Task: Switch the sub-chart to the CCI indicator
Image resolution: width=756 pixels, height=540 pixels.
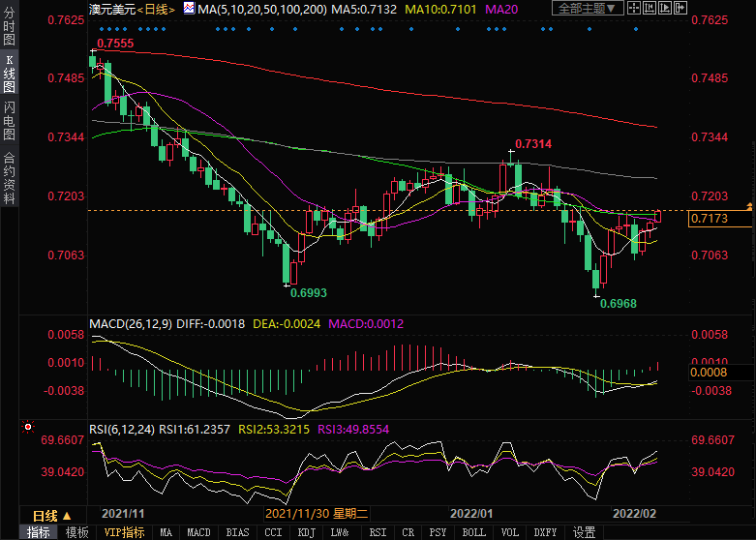Action: pos(273,532)
